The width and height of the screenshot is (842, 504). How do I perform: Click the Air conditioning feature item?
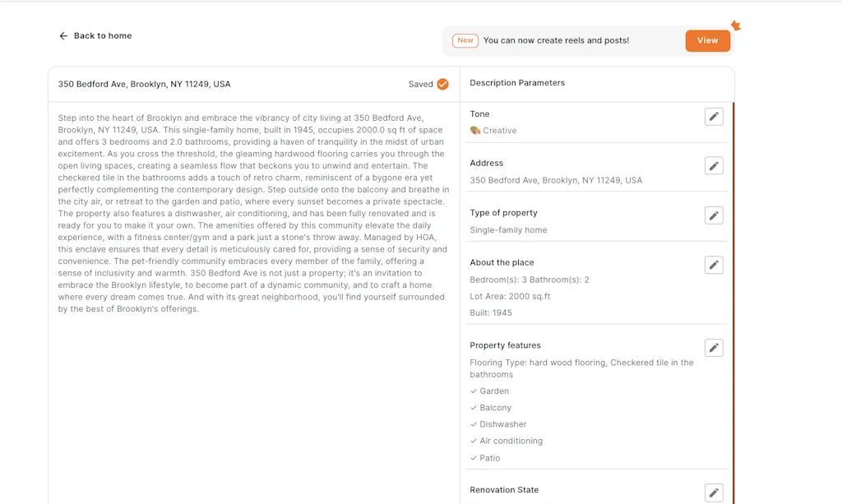point(511,441)
